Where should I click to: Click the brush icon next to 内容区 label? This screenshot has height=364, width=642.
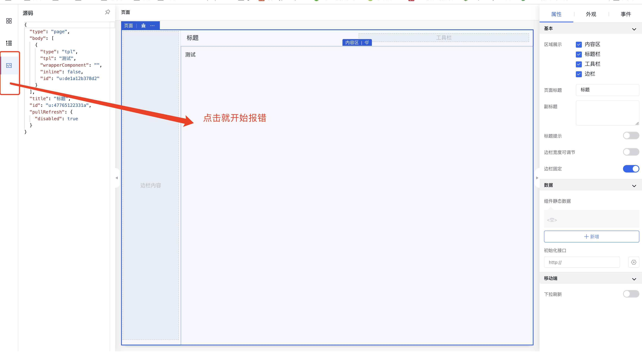366,42
